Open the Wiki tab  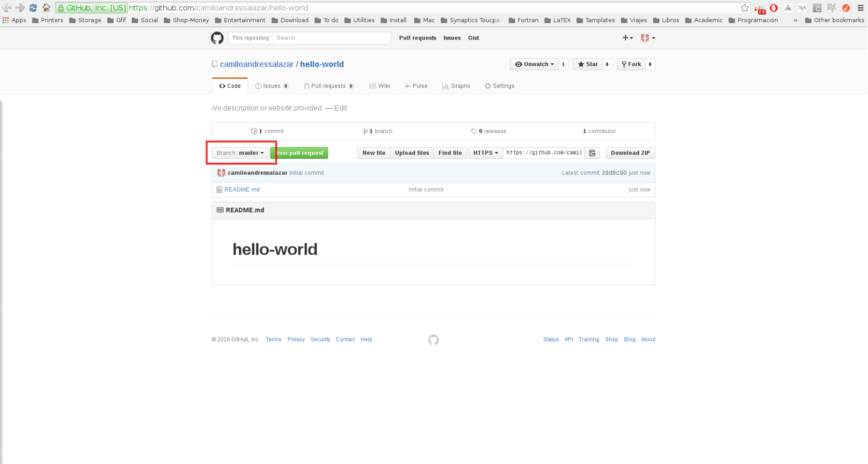(x=379, y=86)
